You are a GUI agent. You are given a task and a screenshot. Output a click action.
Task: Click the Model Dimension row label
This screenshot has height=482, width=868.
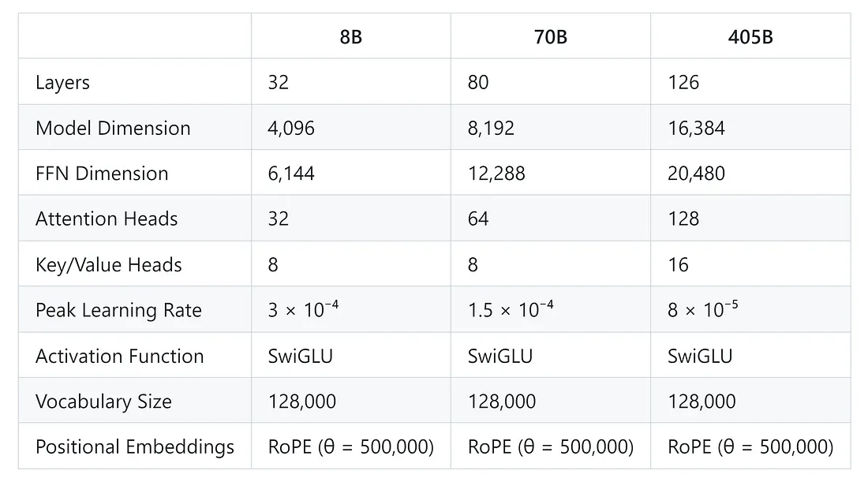click(x=113, y=129)
